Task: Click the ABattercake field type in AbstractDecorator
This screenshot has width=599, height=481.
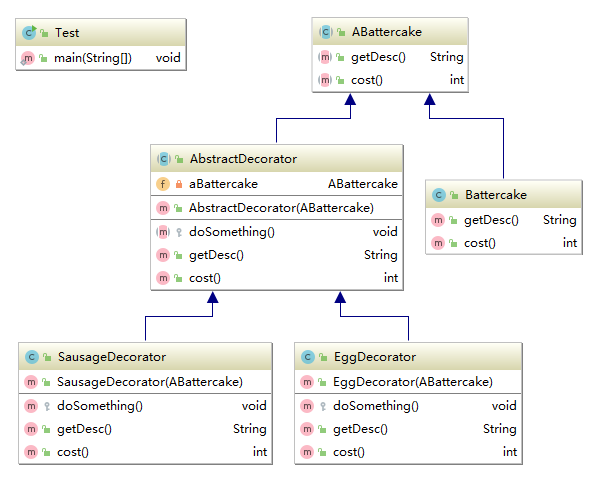Action: coord(363,184)
